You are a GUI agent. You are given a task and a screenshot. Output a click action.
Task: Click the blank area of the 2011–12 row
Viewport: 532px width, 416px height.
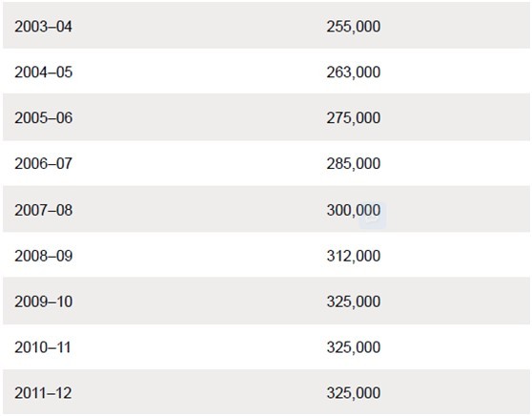tap(455, 392)
